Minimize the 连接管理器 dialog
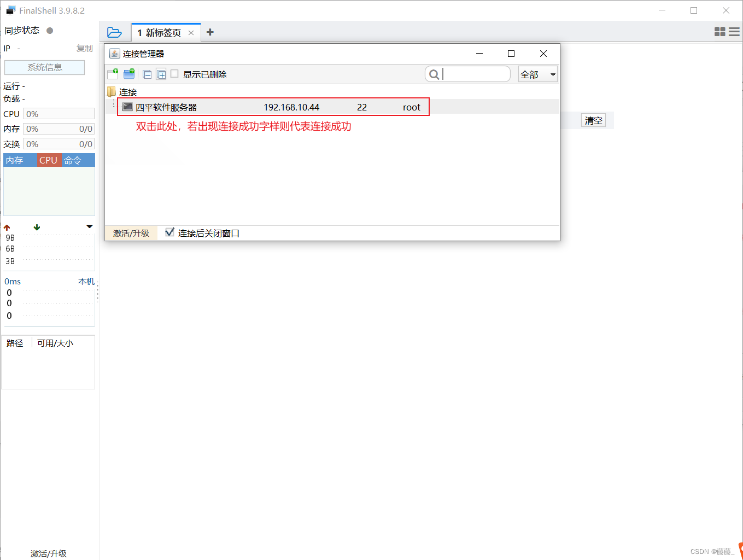 click(479, 54)
